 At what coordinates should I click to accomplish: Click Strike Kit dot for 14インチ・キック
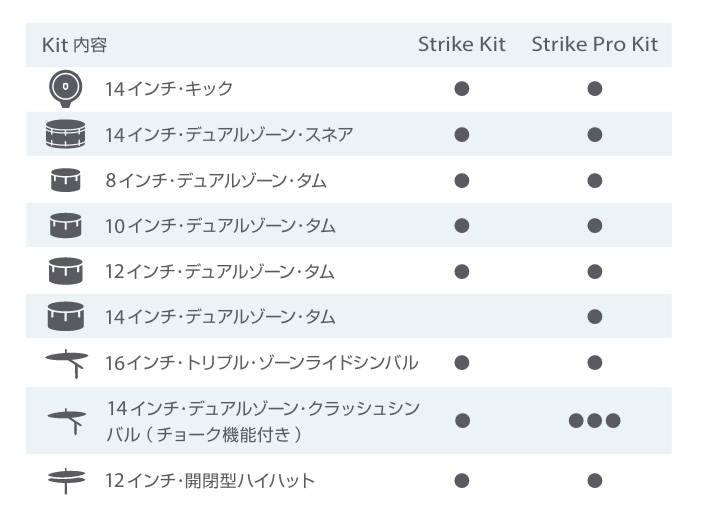click(x=461, y=89)
